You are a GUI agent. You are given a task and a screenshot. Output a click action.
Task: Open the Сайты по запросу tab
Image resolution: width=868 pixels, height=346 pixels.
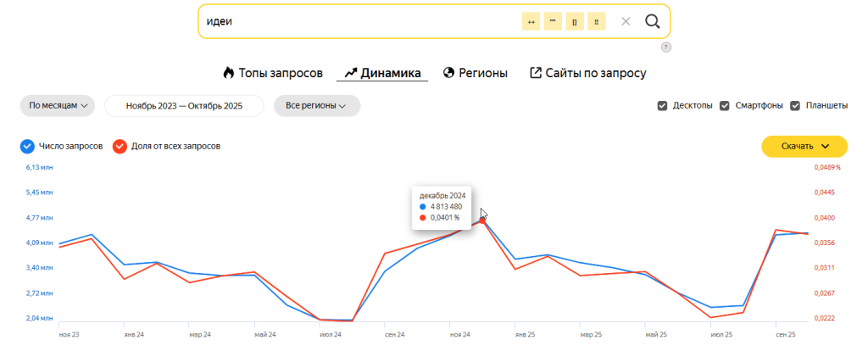pos(587,73)
